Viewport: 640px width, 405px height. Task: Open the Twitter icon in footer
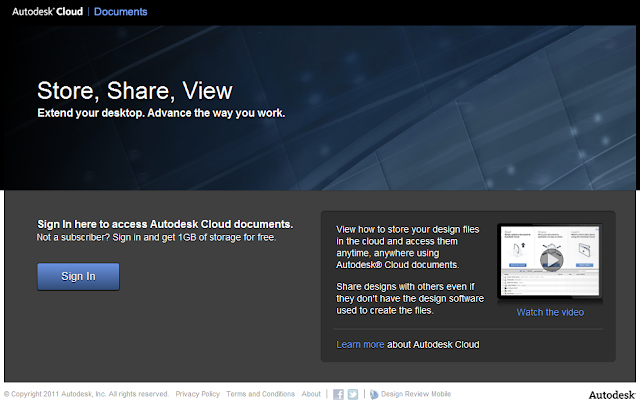(353, 394)
